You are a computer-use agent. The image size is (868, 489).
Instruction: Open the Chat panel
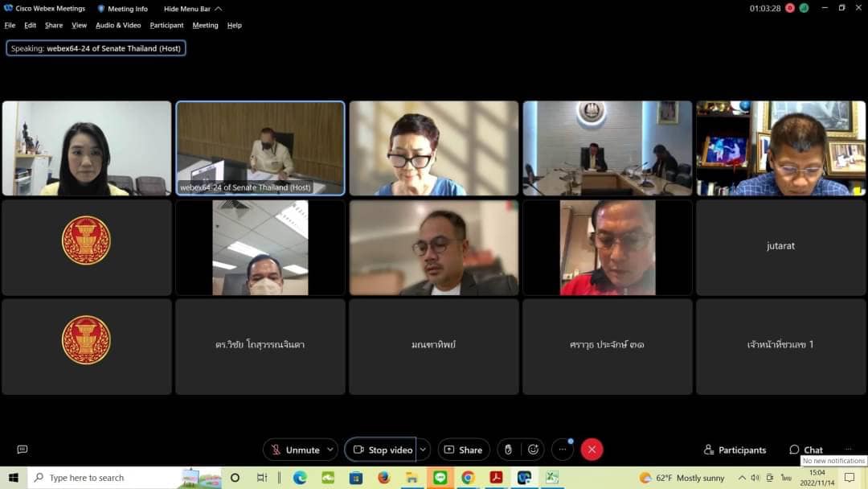tap(806, 450)
